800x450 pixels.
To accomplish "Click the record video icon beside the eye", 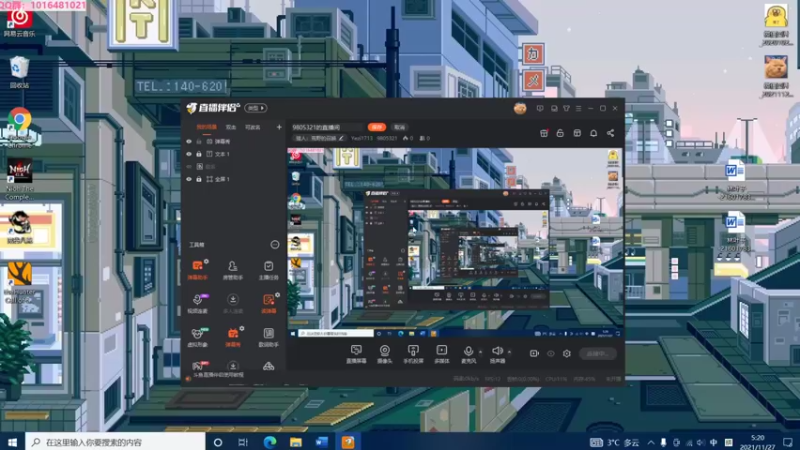I will (x=534, y=353).
